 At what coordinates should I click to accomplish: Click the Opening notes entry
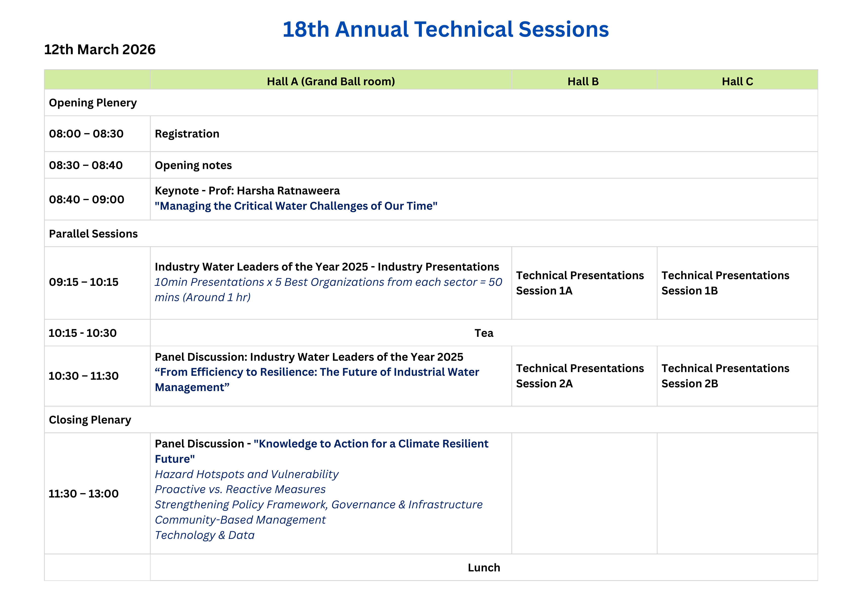coord(193,165)
